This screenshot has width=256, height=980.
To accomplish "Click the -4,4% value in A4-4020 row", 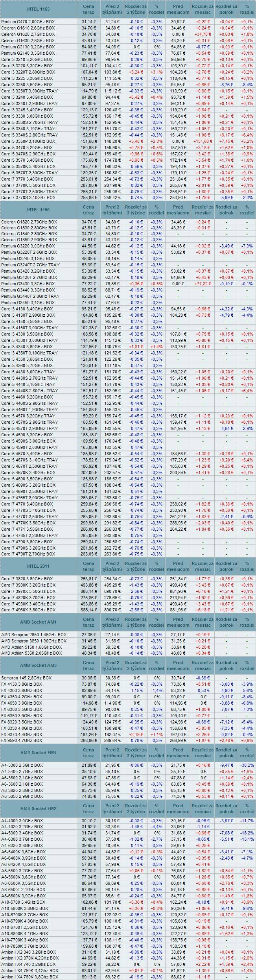I will [157, 827].
